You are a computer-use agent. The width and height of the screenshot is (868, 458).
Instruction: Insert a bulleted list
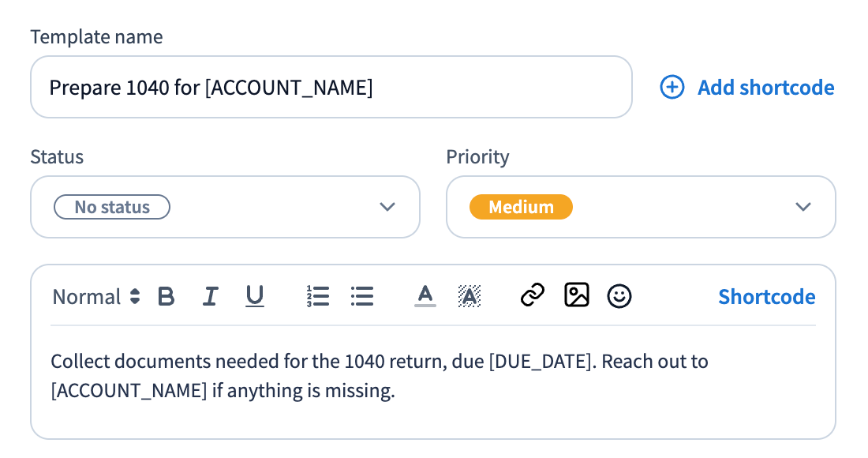pyautogui.click(x=362, y=296)
